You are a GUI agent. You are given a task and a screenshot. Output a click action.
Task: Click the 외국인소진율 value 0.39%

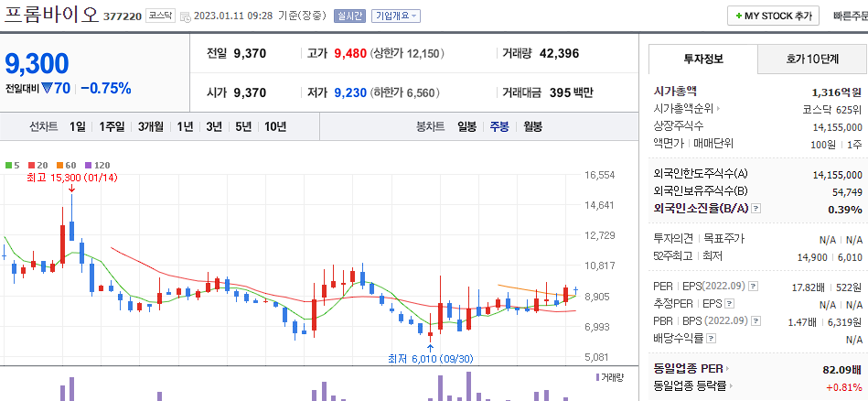point(845,210)
